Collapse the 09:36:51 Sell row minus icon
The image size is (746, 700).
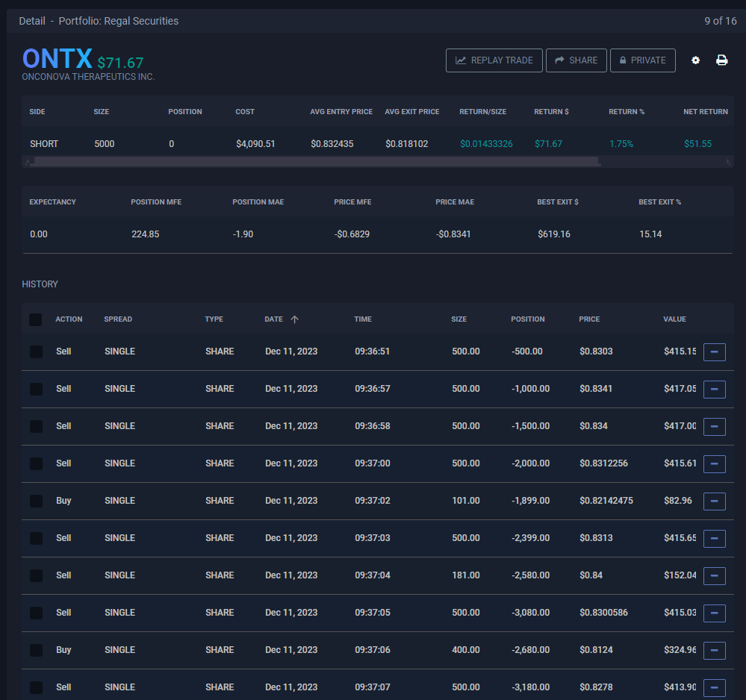coord(715,351)
